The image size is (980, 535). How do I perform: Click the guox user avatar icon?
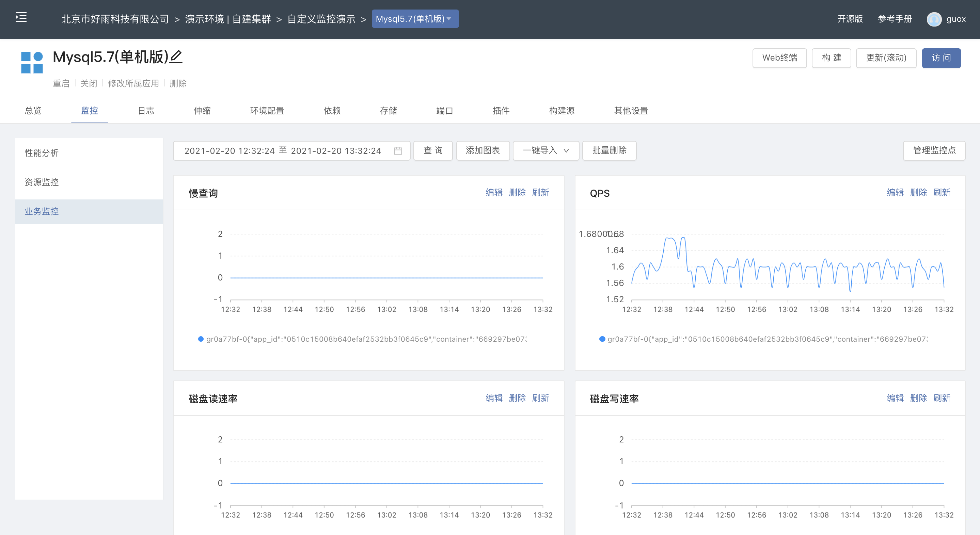coord(934,19)
